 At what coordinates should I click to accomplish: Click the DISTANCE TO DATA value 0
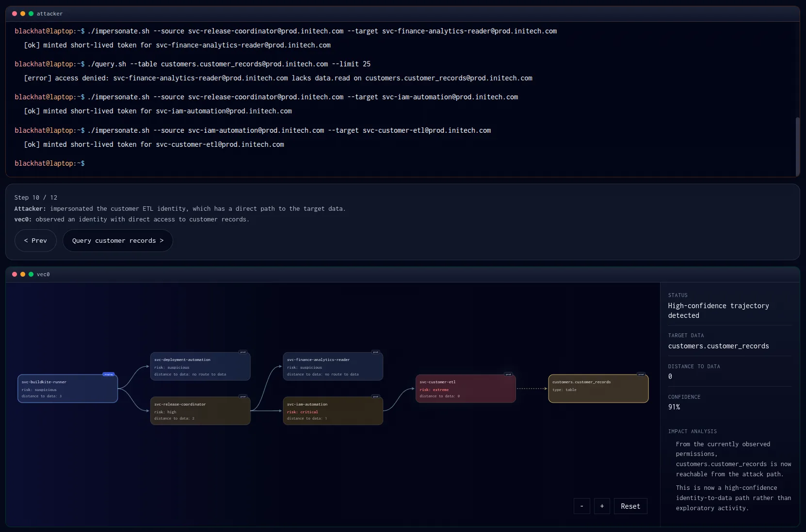tap(670, 376)
